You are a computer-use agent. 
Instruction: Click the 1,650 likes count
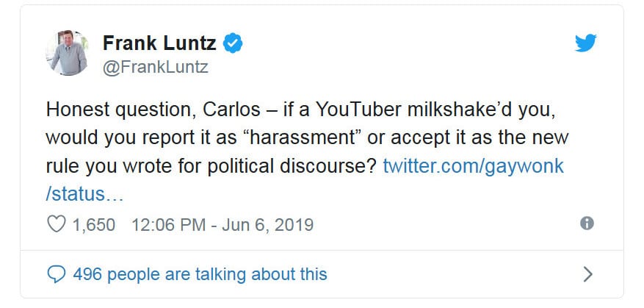94,224
